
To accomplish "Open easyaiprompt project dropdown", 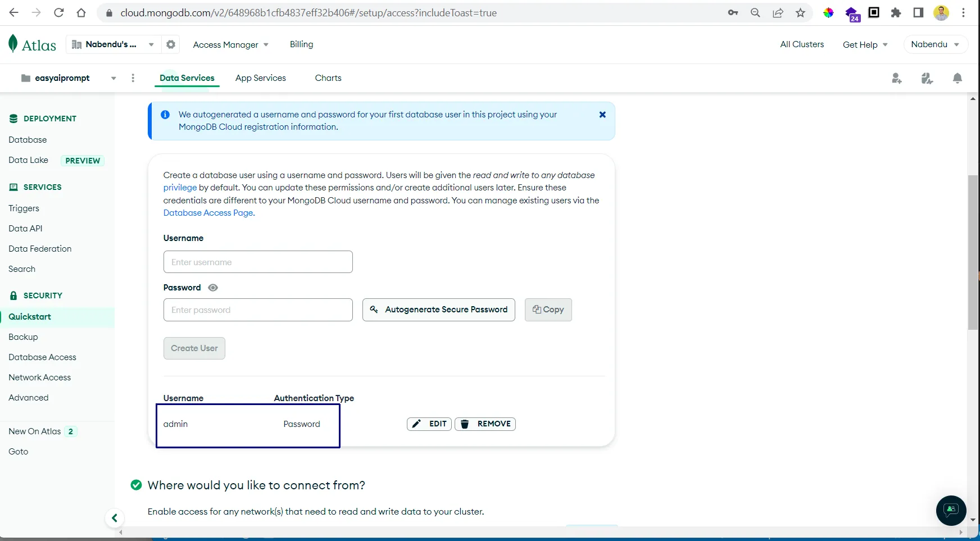I will [x=69, y=78].
